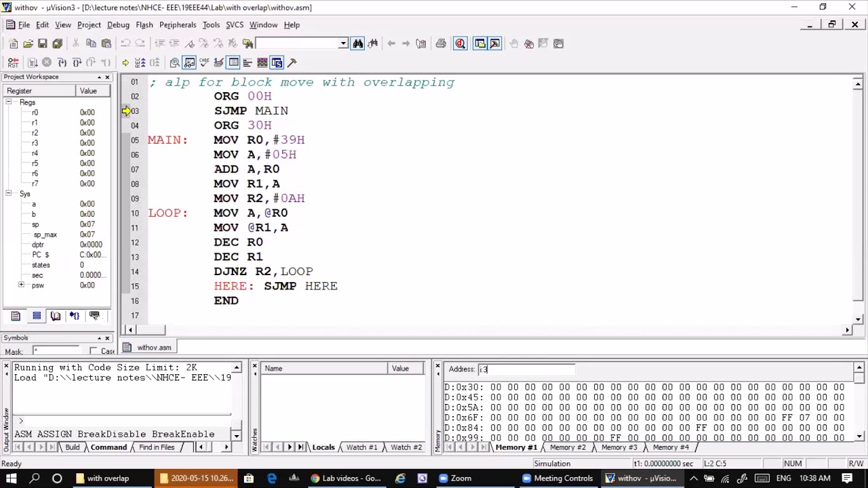Open the Functions tab icon in workspace
The width and height of the screenshot is (868, 488).
(75, 317)
